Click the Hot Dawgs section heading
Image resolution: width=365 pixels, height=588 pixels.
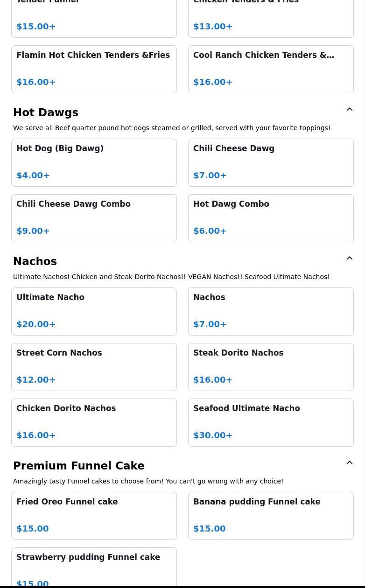coord(46,112)
